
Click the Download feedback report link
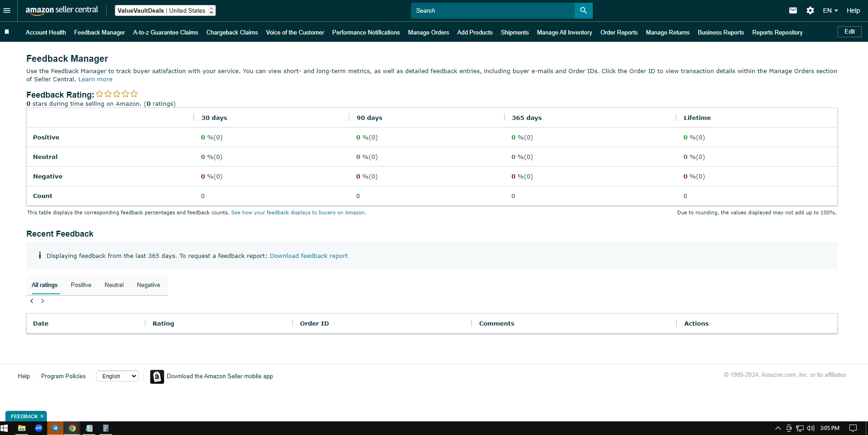click(309, 256)
